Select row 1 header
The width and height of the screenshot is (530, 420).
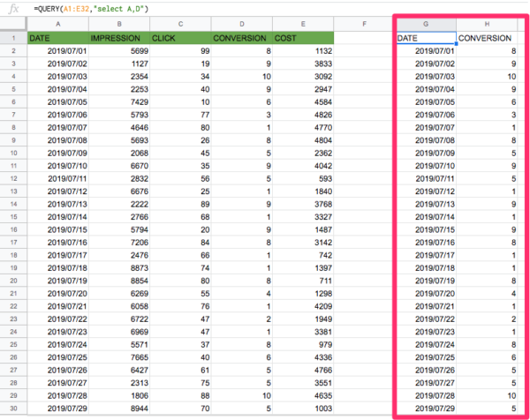click(x=13, y=38)
